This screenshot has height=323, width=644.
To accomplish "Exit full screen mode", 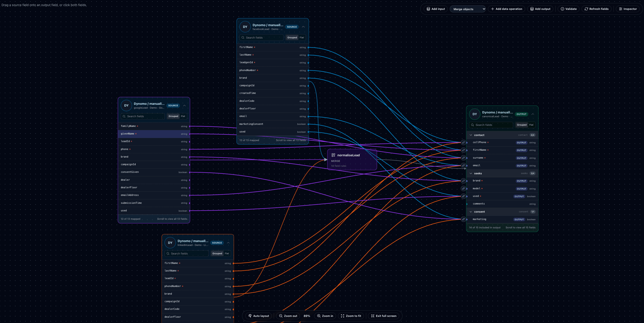I will point(383,316).
